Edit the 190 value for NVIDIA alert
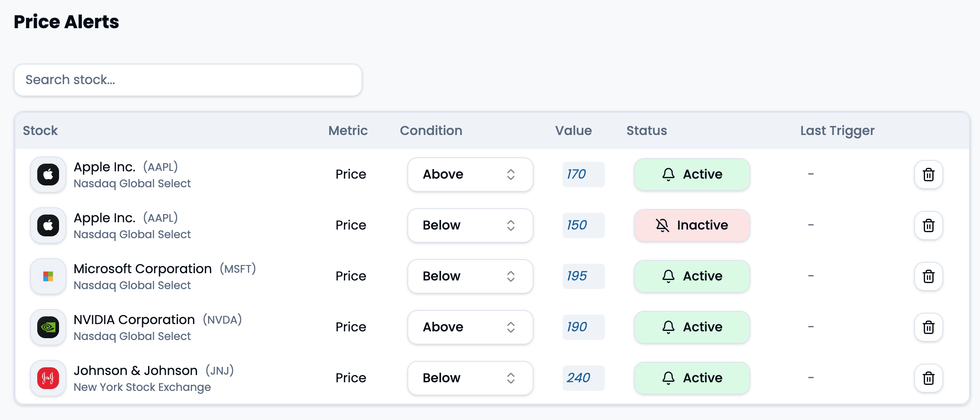 (583, 327)
